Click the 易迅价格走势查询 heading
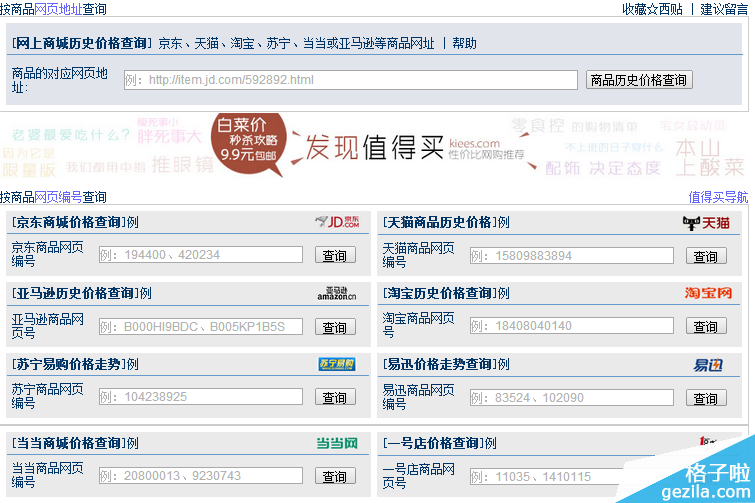The image size is (755, 503). pyautogui.click(x=440, y=364)
